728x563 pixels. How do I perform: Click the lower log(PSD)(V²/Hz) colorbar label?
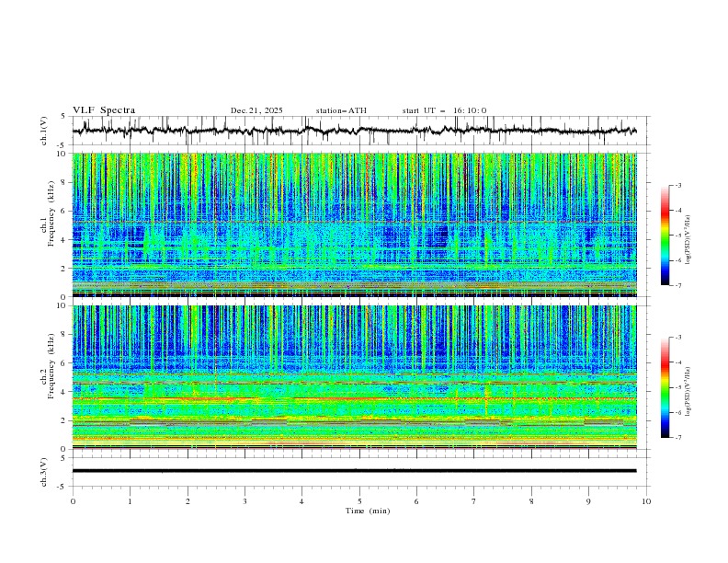point(688,391)
